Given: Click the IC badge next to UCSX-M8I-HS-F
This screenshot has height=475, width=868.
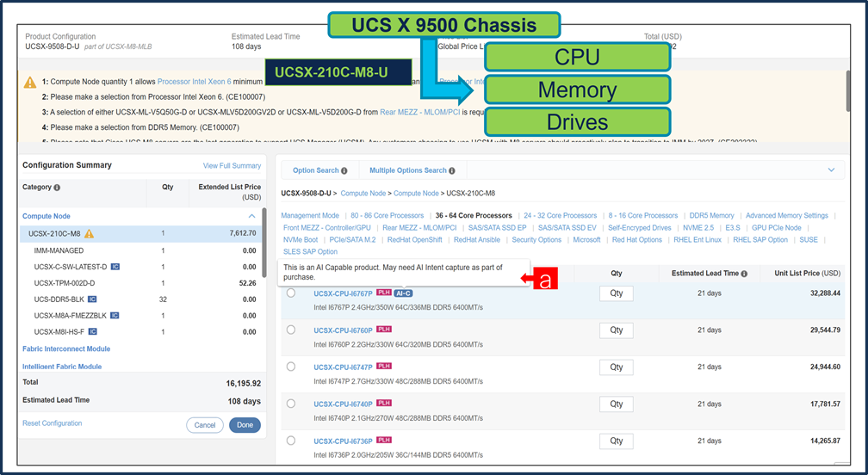Looking at the screenshot, I should click(93, 332).
